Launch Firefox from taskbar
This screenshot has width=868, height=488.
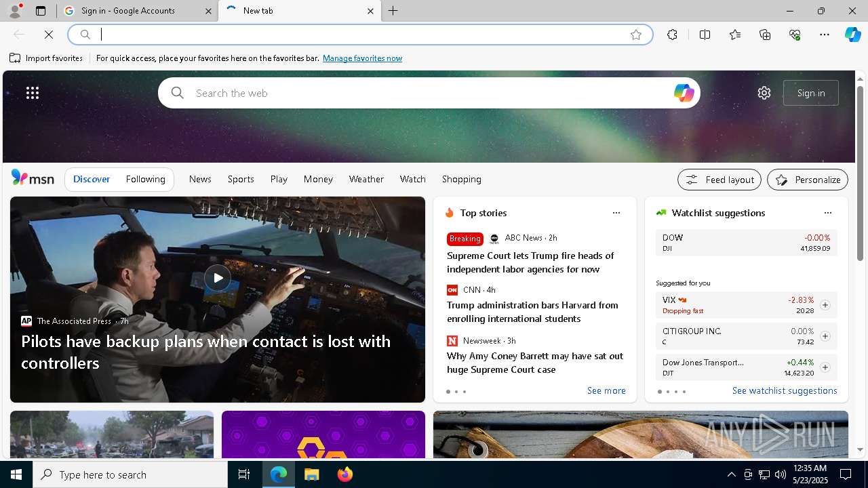(345, 474)
